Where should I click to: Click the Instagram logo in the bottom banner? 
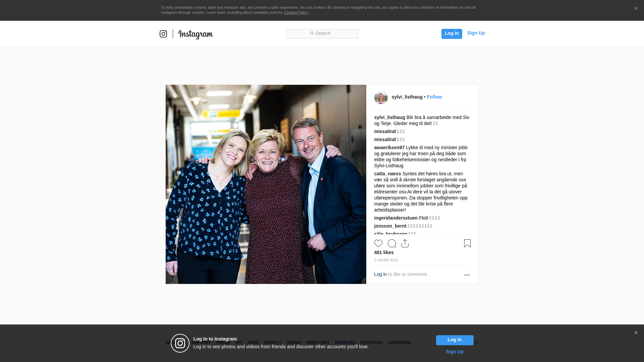(180, 343)
